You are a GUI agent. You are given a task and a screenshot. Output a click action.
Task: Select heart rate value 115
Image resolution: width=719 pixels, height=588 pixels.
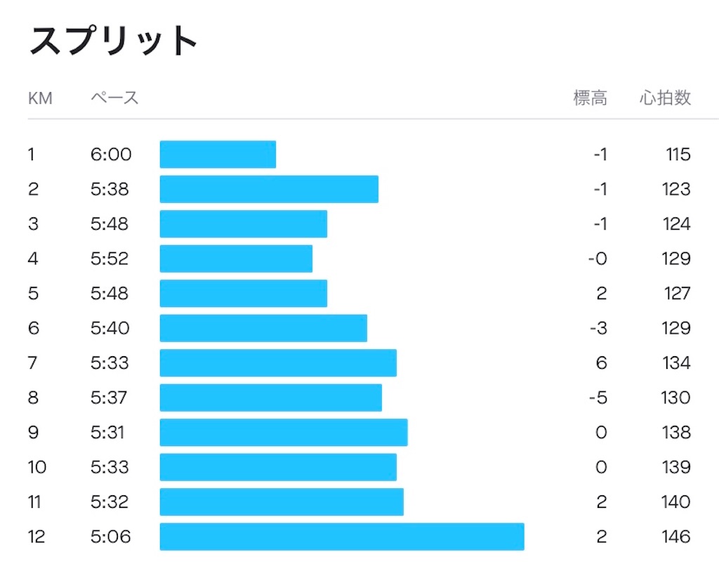click(678, 154)
